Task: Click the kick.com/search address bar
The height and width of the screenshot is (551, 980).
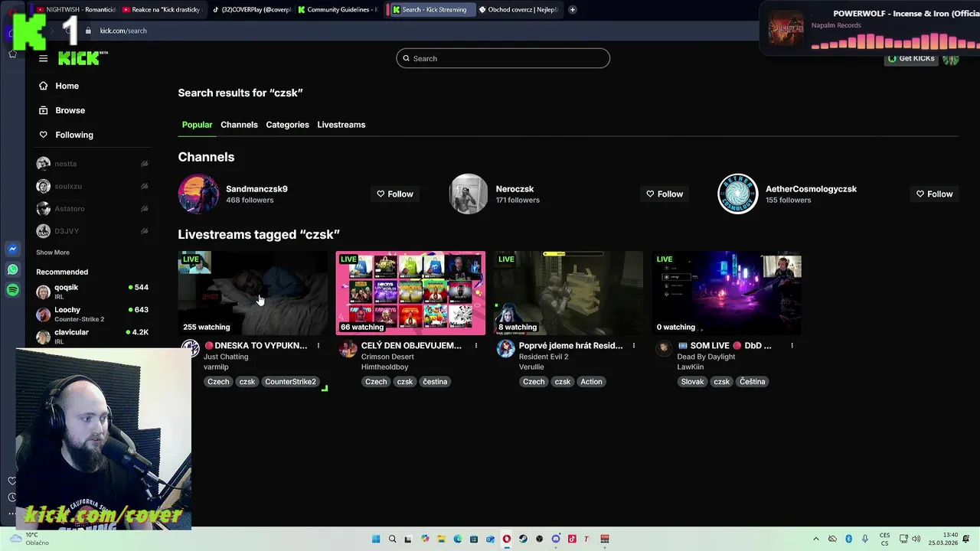Action: tap(123, 31)
